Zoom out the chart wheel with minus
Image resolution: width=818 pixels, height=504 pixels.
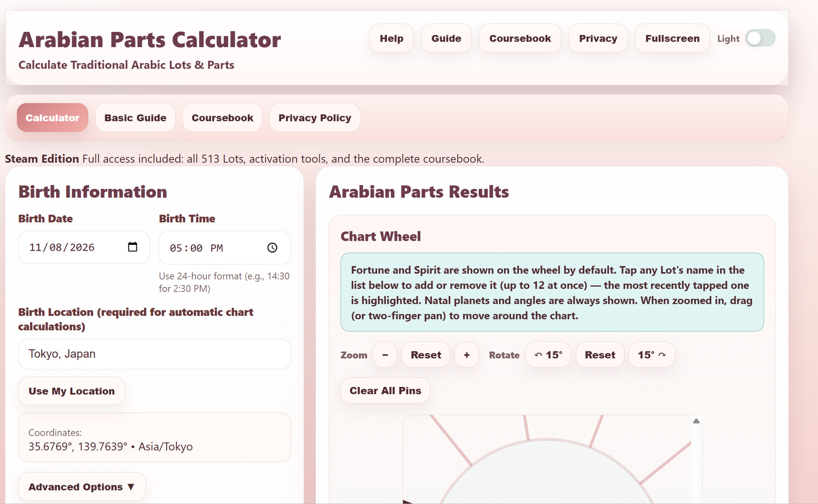pyautogui.click(x=385, y=355)
